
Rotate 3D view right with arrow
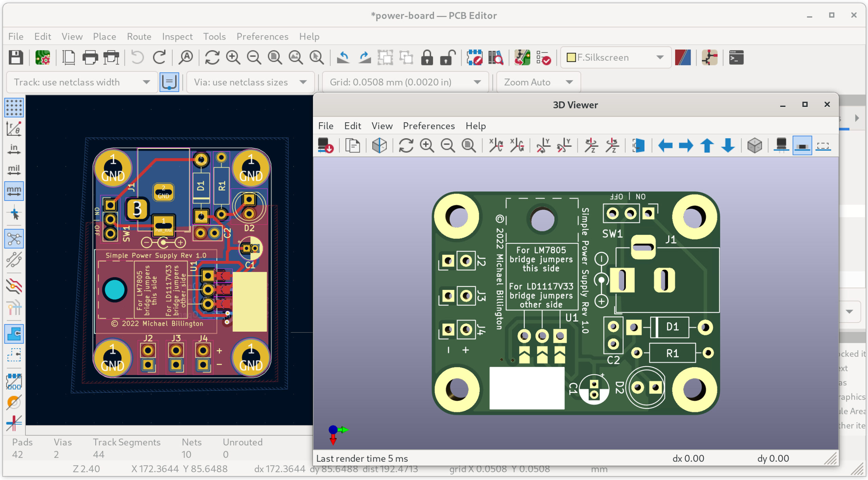[x=686, y=146]
